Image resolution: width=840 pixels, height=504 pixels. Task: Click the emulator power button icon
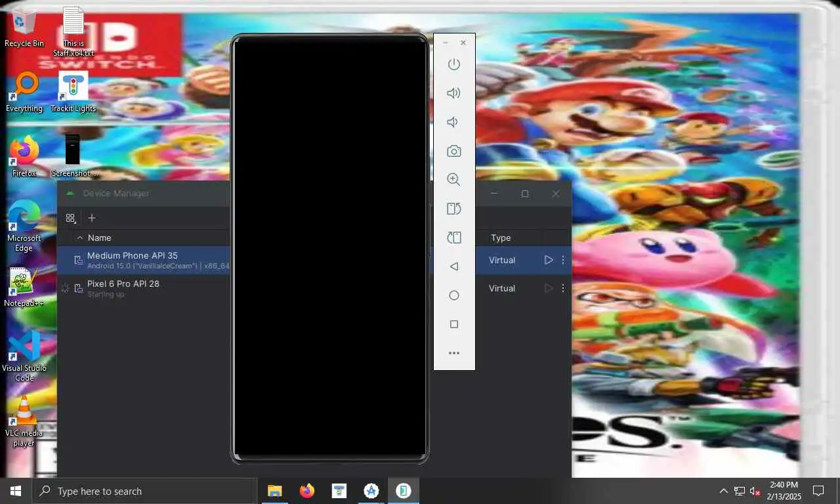(453, 64)
